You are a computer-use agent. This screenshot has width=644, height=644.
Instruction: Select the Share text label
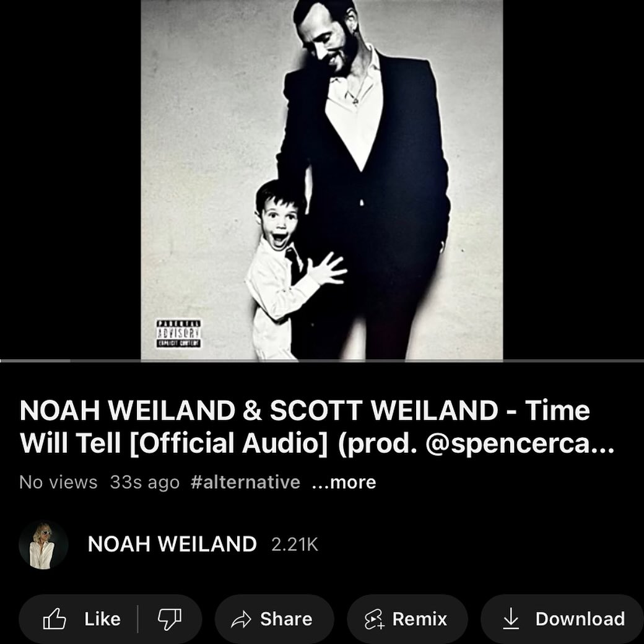coord(286,619)
